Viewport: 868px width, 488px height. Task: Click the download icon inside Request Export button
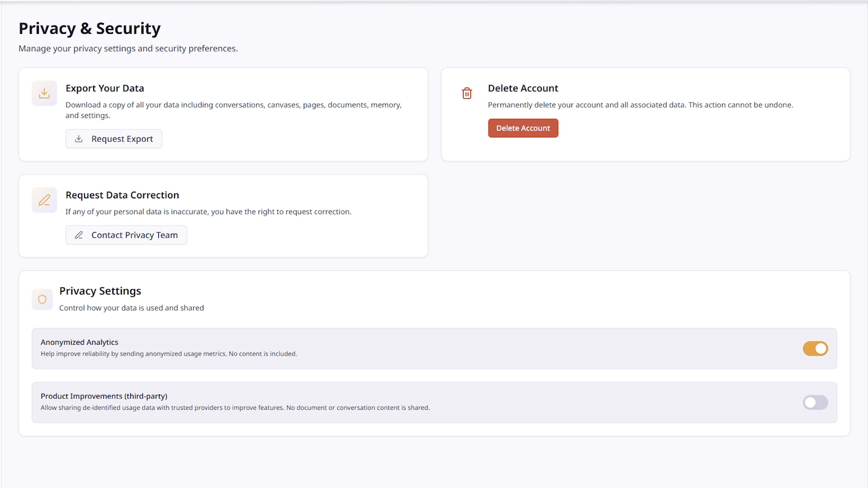pos(79,139)
